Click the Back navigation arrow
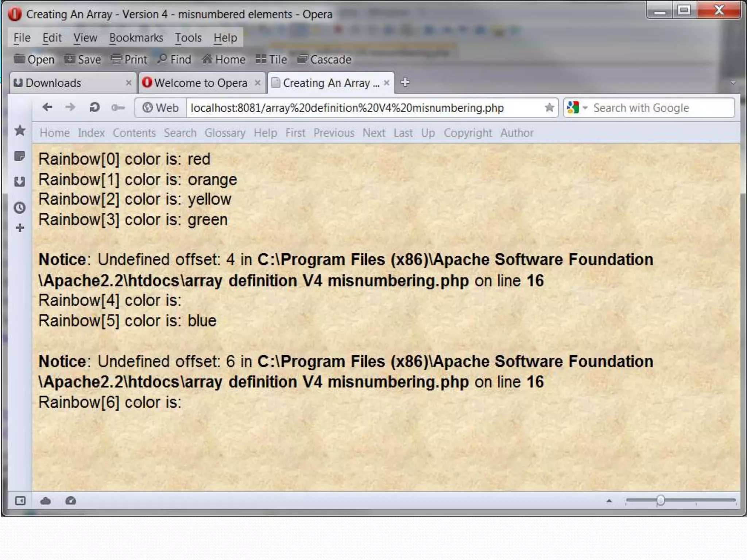 click(47, 108)
